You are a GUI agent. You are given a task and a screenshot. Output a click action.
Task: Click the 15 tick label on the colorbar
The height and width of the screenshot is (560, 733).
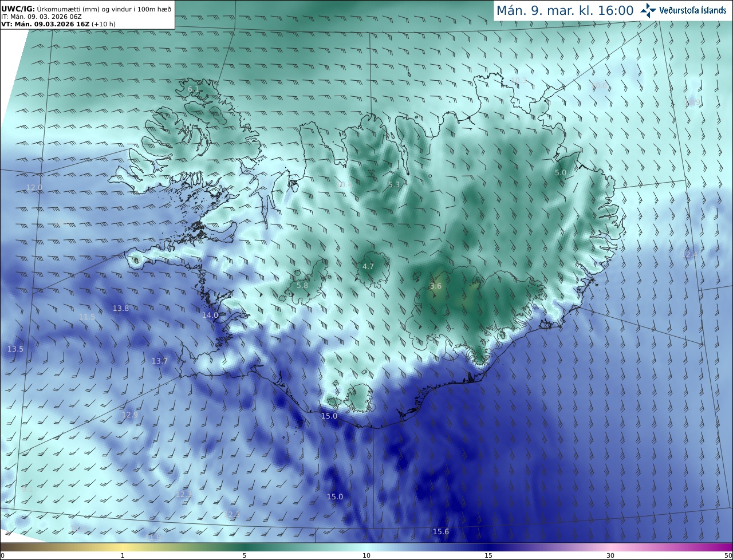(488, 555)
